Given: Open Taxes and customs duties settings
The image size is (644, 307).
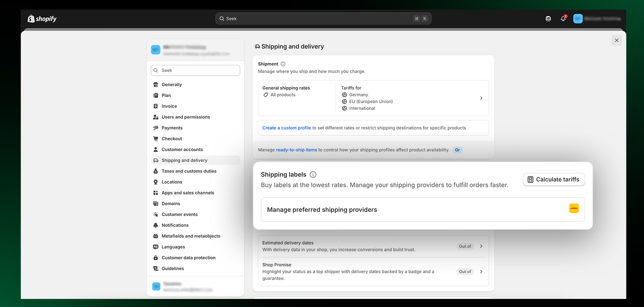Looking at the screenshot, I should point(195,171).
